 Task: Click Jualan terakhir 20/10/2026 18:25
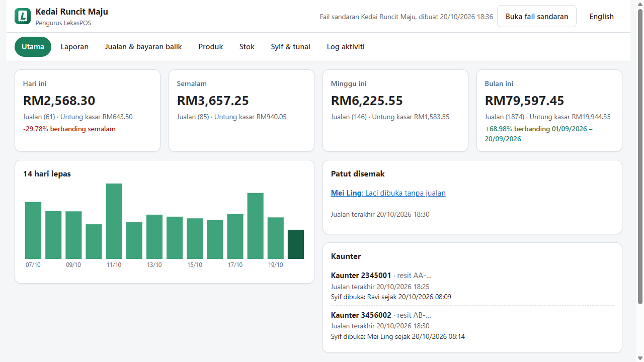coord(380,287)
